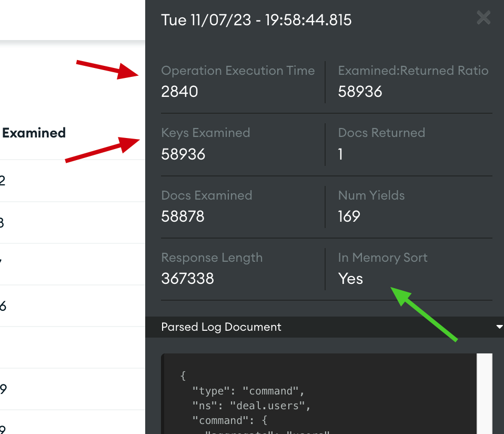Click the Parsed Log Document header

point(221,327)
